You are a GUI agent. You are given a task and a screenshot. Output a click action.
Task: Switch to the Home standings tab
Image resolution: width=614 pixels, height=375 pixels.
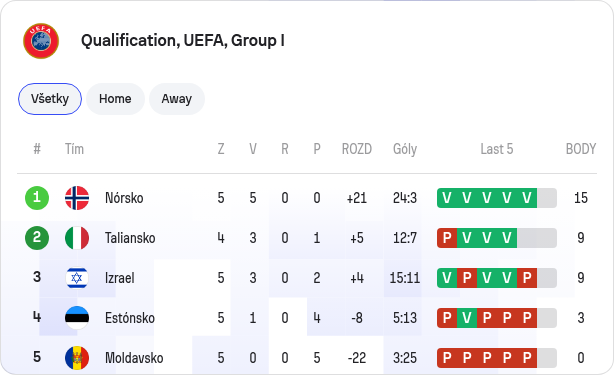tap(115, 99)
